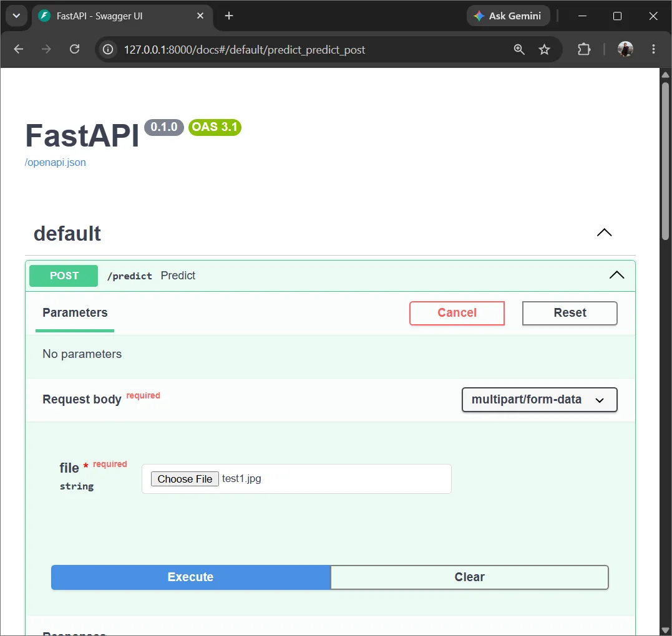Click the scrollbar down arrow
This screenshot has width=672, height=636.
pyautogui.click(x=665, y=630)
